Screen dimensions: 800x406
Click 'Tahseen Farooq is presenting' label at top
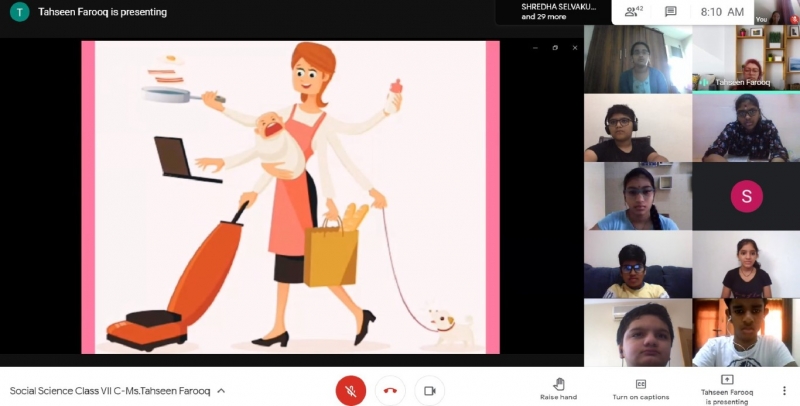pyautogui.click(x=102, y=12)
